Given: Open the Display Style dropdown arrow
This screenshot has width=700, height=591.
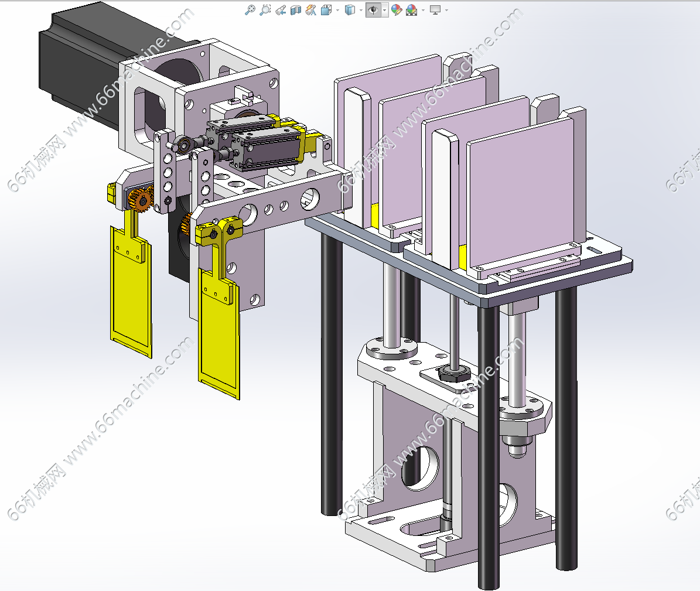Looking at the screenshot, I should coord(361,10).
